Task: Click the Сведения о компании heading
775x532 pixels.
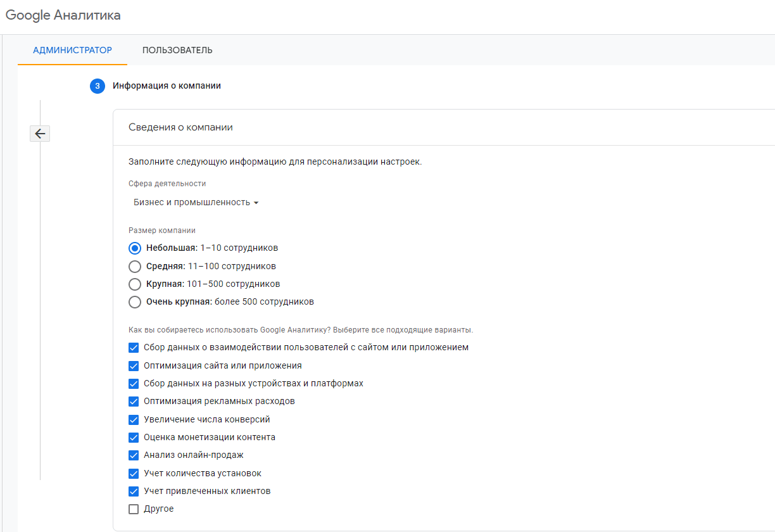Action: (180, 127)
